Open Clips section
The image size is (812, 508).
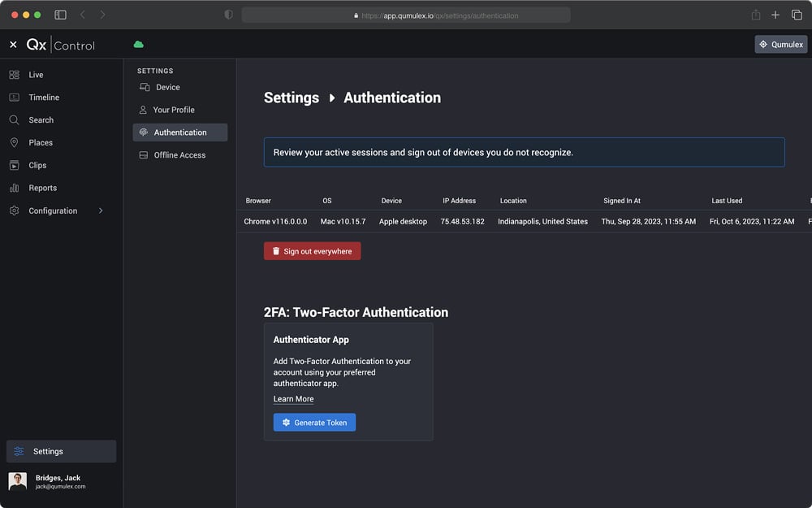pos(37,166)
